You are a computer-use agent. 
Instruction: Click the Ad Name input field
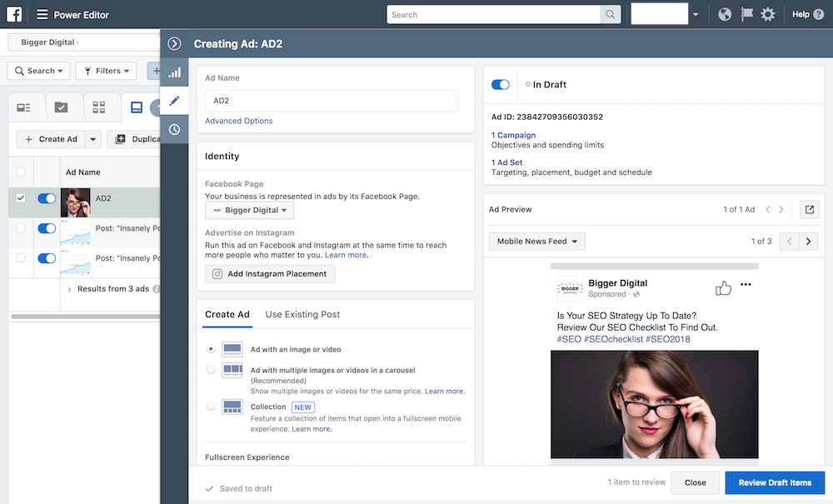pos(332,101)
